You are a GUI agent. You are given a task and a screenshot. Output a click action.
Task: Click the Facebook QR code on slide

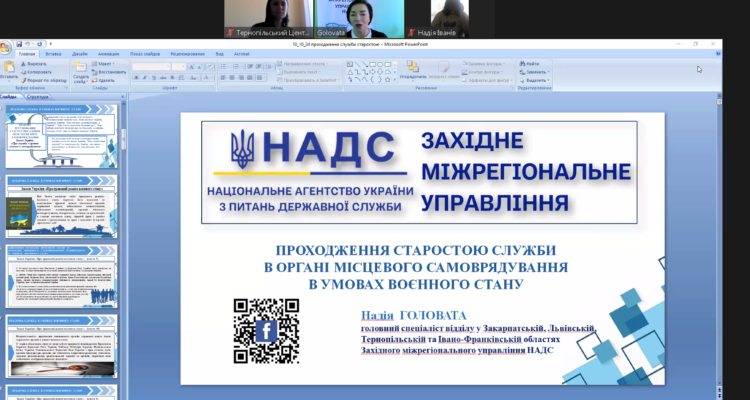point(266,331)
